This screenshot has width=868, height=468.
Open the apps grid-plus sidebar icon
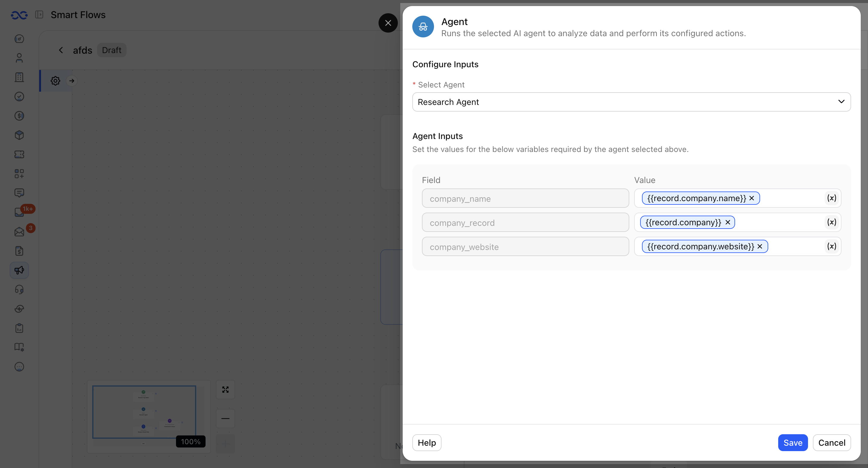19,174
